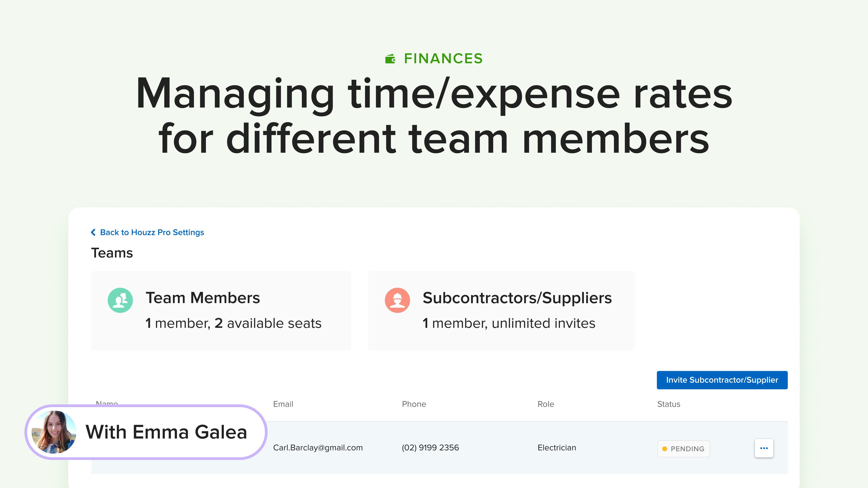
Task: Click the green wallet Finances icon
Action: tap(390, 59)
